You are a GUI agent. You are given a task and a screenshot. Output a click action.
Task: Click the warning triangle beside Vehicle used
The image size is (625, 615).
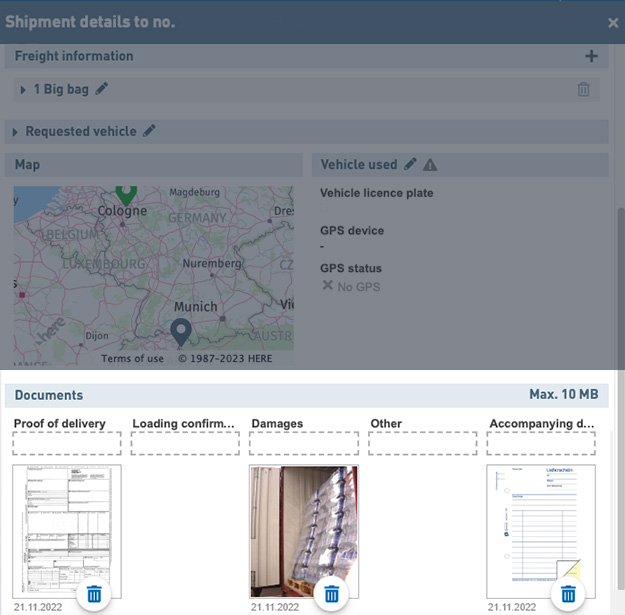(x=430, y=164)
